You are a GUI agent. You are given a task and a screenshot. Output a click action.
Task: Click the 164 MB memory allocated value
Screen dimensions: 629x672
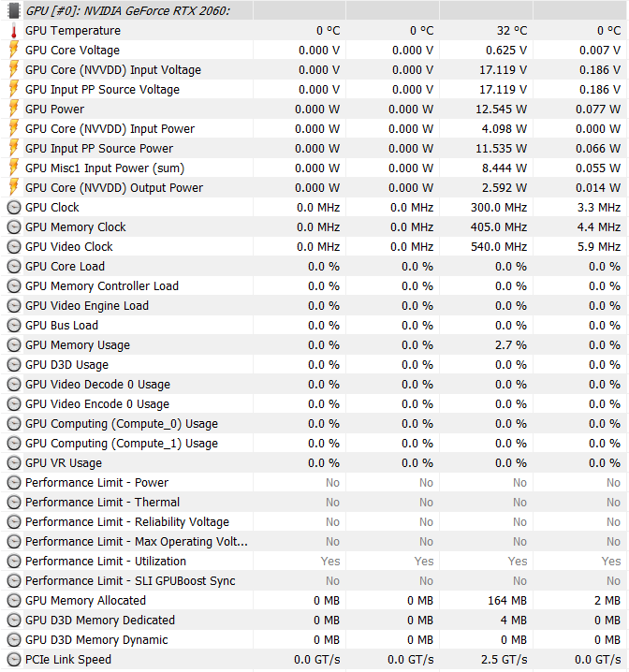[507, 601]
